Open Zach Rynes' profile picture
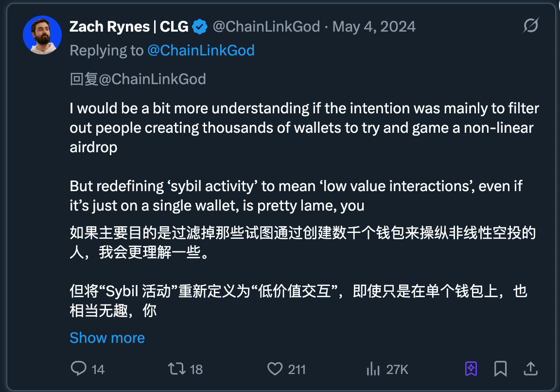560x392 pixels. coord(42,35)
